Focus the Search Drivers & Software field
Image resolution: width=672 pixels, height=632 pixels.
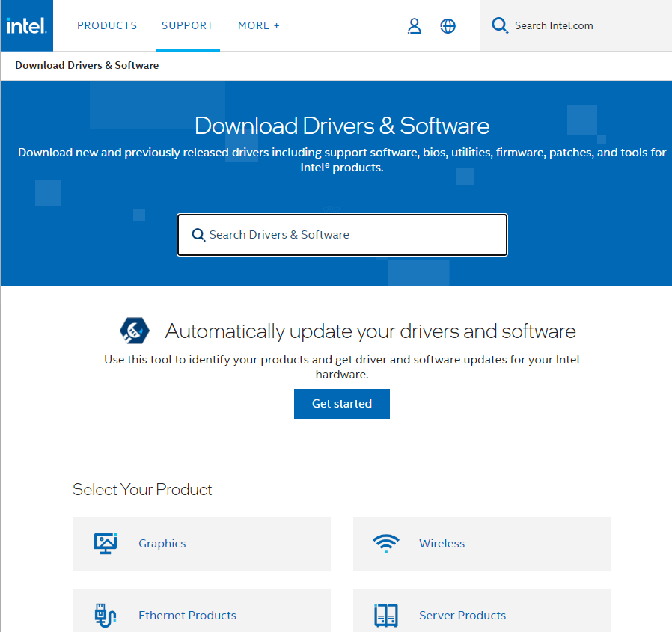tap(342, 235)
